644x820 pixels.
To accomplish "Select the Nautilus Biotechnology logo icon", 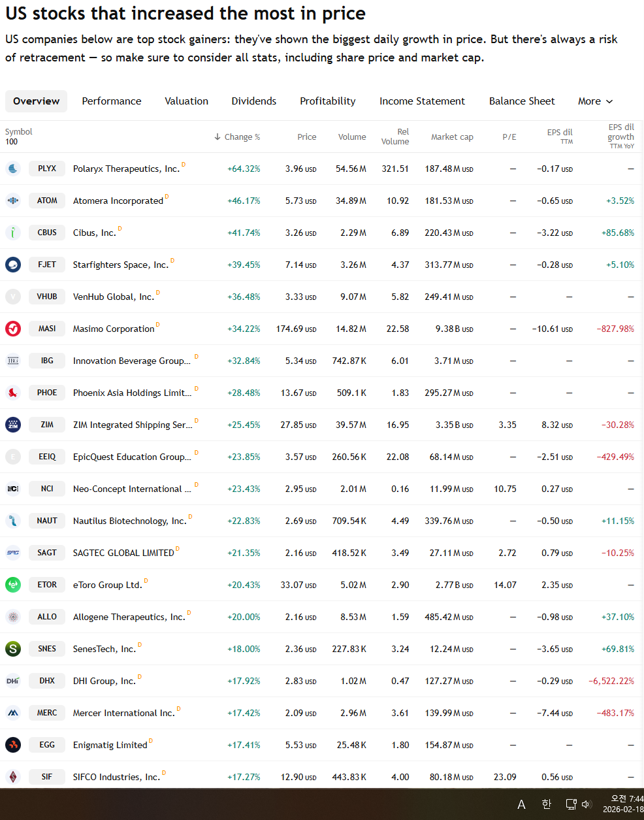I will point(13,521).
